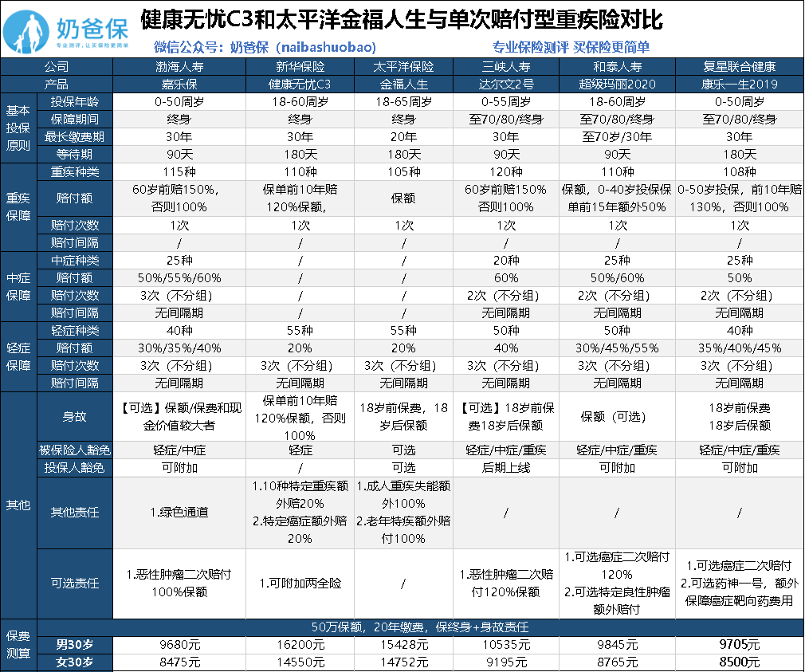Click the premium 14752元
Viewport: 805px width, 672px height.
pyautogui.click(x=403, y=662)
